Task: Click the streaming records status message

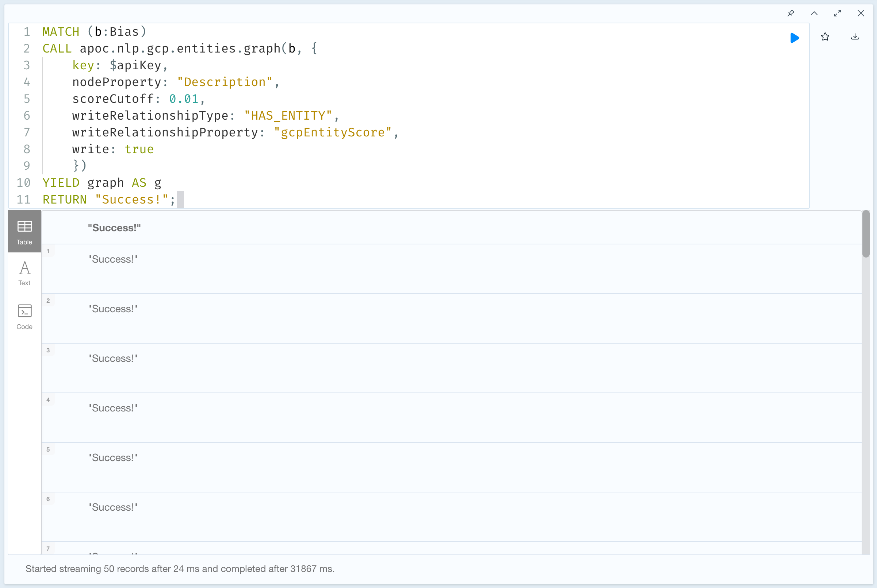Action: coord(180,569)
